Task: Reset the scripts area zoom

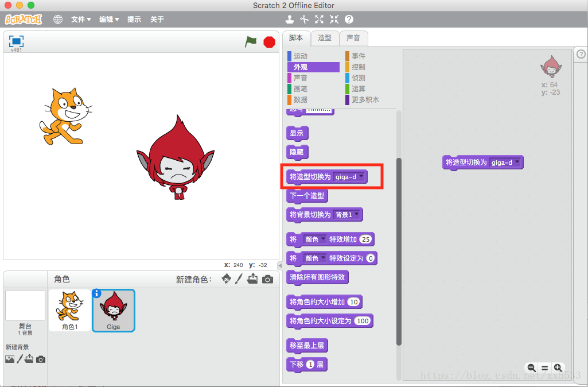Action: click(544, 368)
